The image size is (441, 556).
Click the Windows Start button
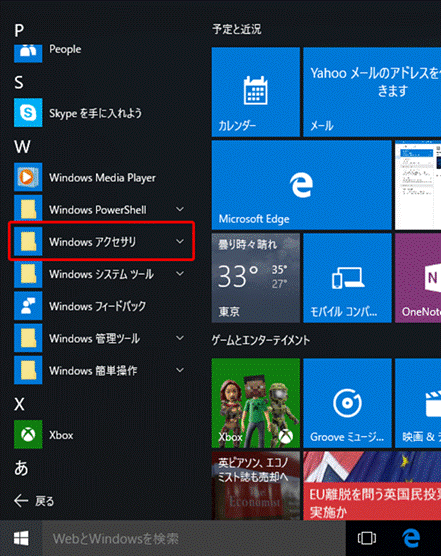pos(21,538)
